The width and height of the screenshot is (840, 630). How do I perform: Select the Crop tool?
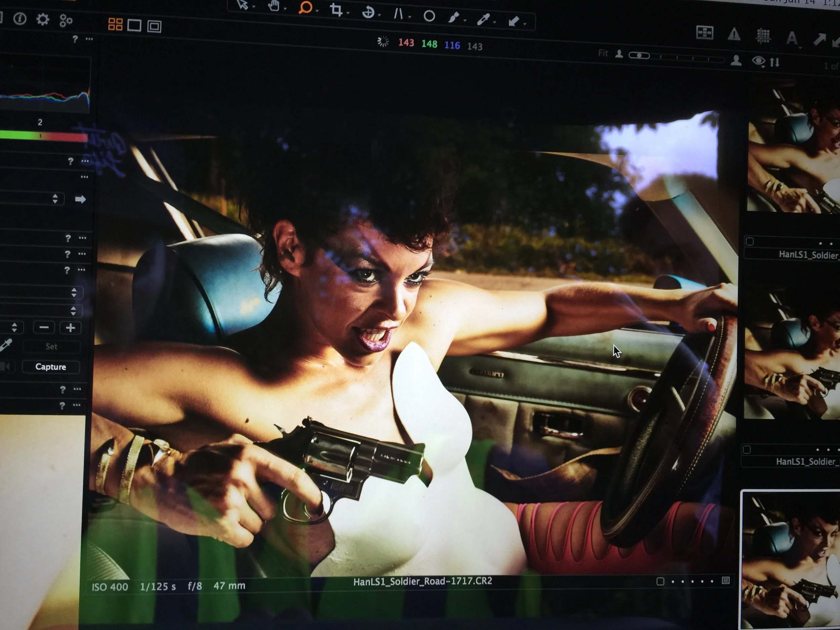coord(336,10)
